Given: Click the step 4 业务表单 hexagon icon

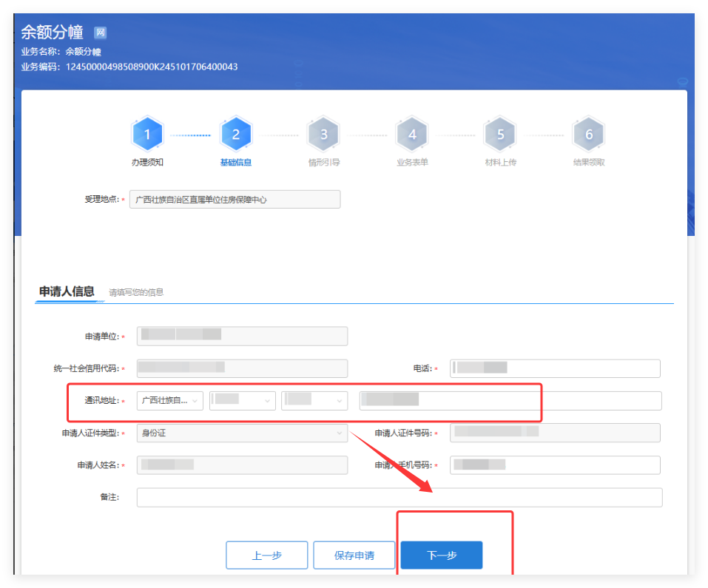Looking at the screenshot, I should point(412,134).
